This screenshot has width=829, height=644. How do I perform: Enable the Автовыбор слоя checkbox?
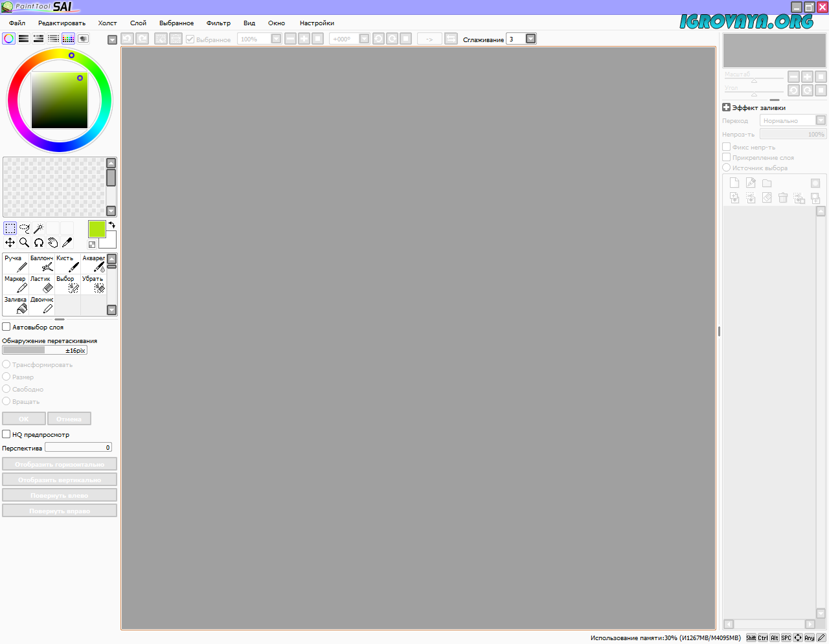coord(6,327)
